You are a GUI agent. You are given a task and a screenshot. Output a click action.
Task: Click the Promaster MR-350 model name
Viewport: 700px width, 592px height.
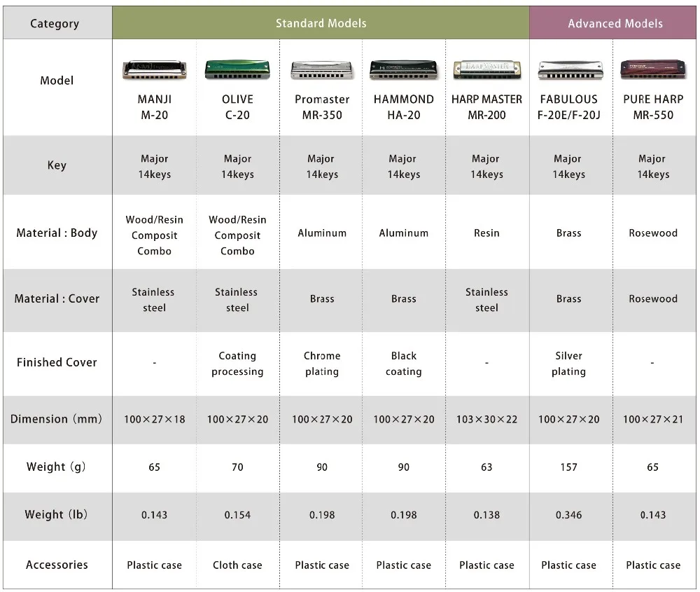322,106
